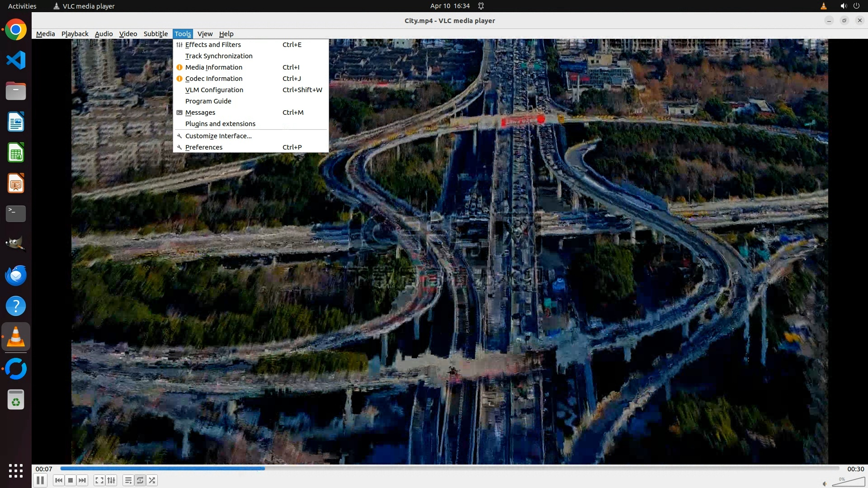The width and height of the screenshot is (868, 488).
Task: Show the playlist view
Action: (x=128, y=480)
